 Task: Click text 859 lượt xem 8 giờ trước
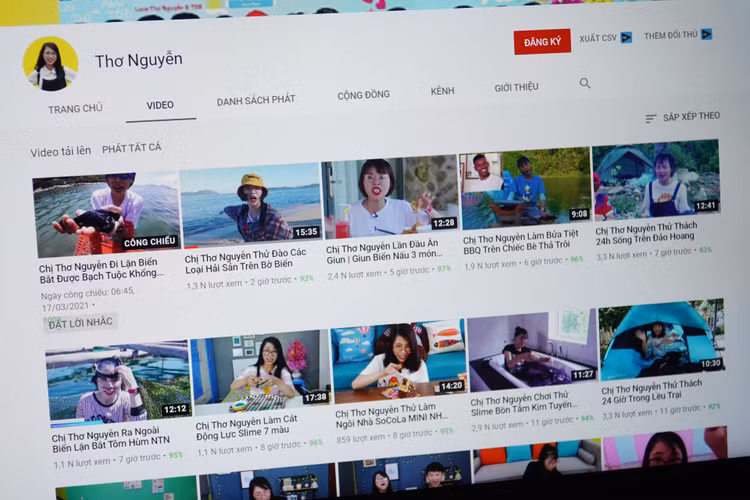(384, 436)
